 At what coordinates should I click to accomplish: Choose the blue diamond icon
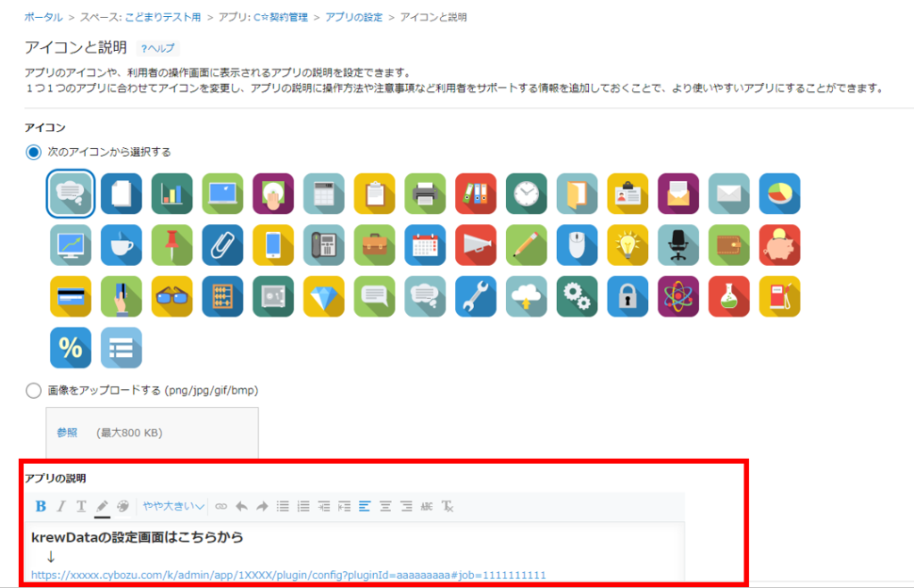[x=324, y=296]
